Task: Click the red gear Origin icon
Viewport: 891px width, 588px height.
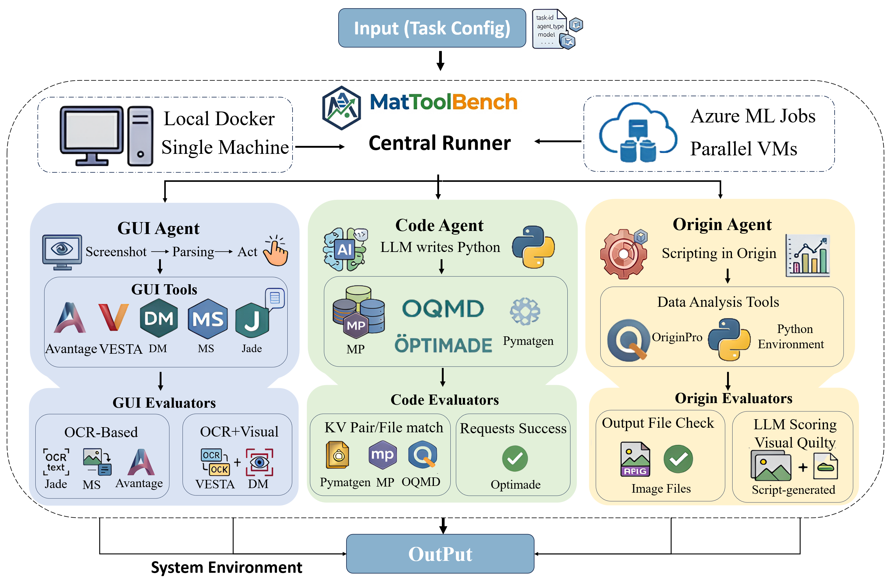Action: 624,254
